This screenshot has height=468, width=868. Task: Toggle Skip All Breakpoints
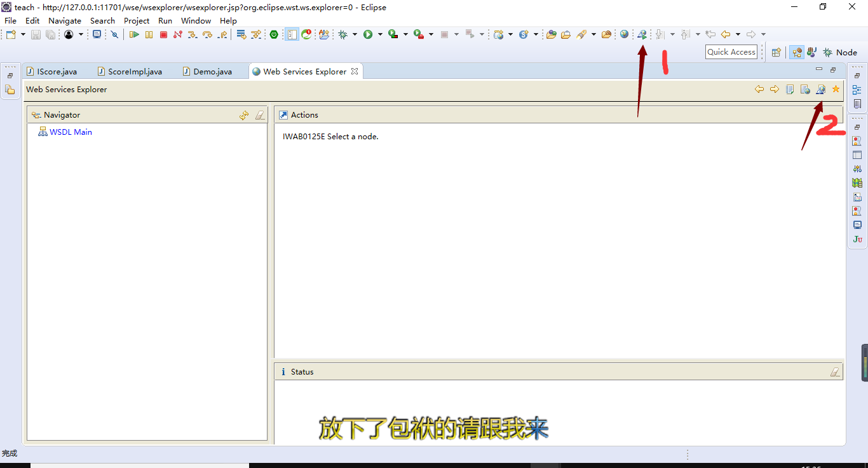(x=115, y=34)
